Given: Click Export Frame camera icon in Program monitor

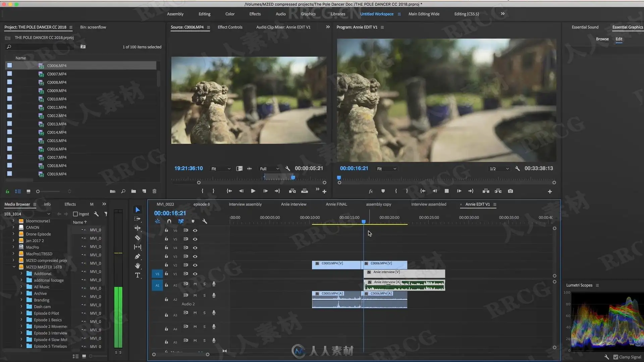Looking at the screenshot, I should [510, 191].
